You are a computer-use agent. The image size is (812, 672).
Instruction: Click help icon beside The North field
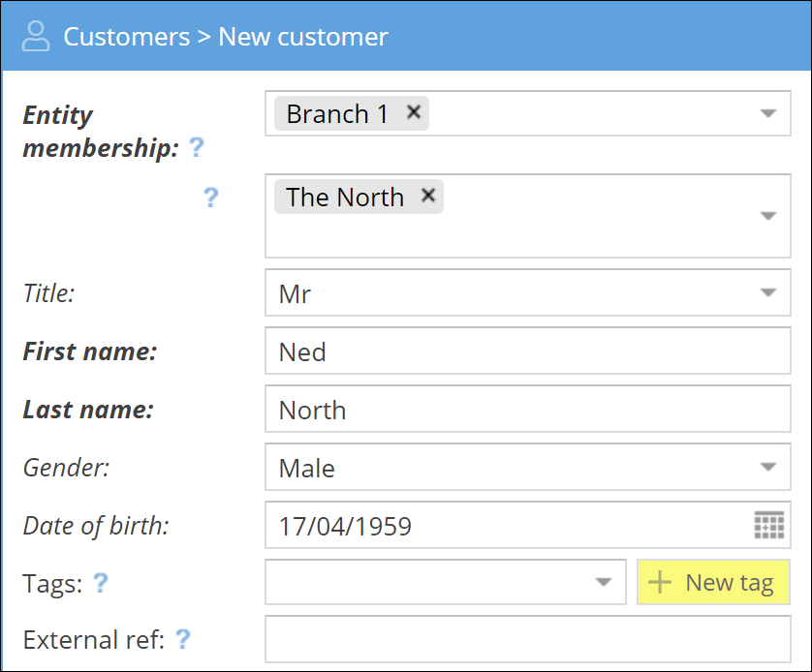(210, 198)
